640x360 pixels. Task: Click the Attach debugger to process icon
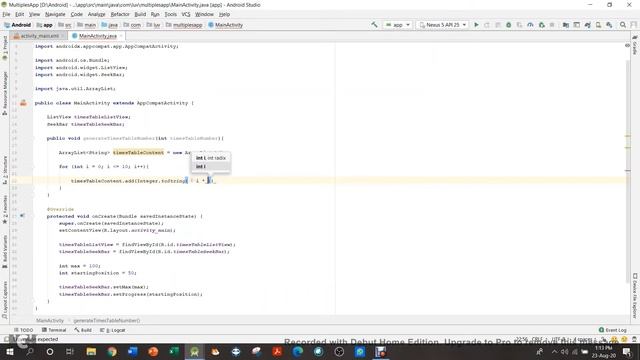(541, 25)
